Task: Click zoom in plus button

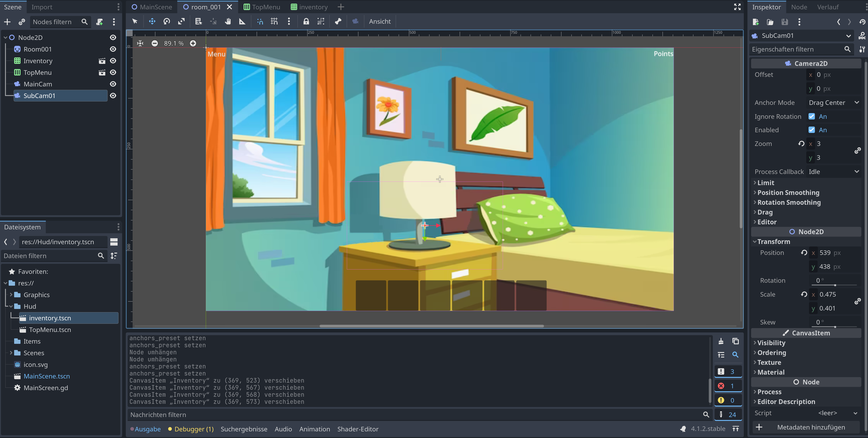Action: pyautogui.click(x=193, y=43)
